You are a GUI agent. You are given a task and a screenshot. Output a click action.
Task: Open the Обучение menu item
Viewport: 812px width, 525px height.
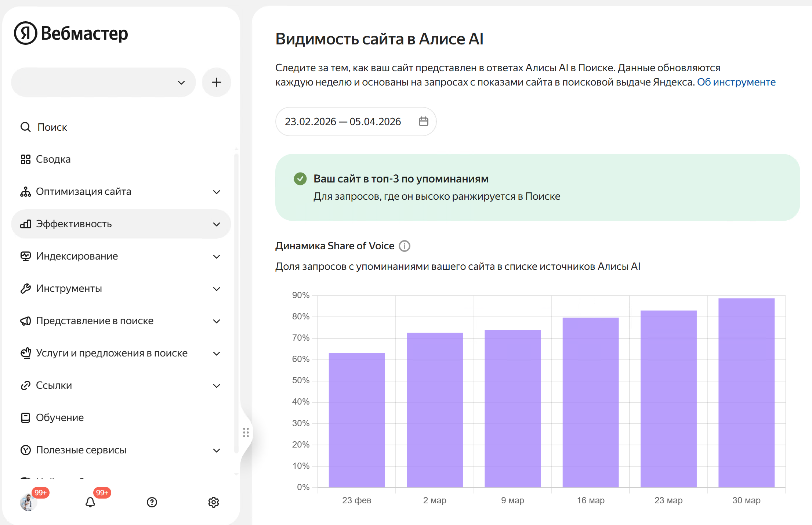click(60, 418)
